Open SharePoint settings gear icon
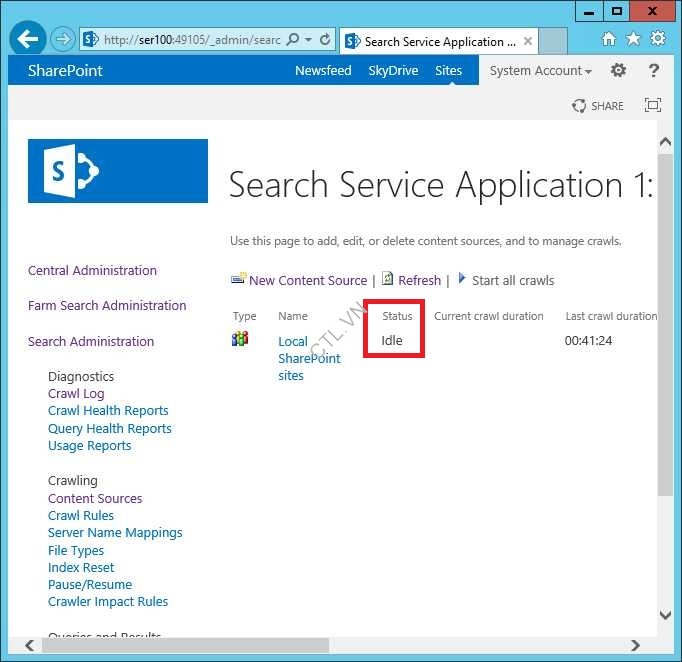Screen dimensions: 682x662 click(619, 70)
